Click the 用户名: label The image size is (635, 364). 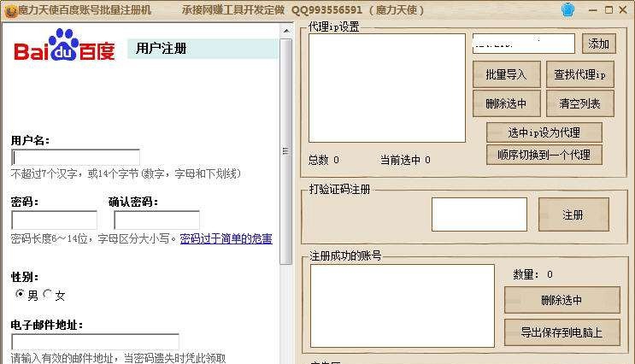(31, 140)
